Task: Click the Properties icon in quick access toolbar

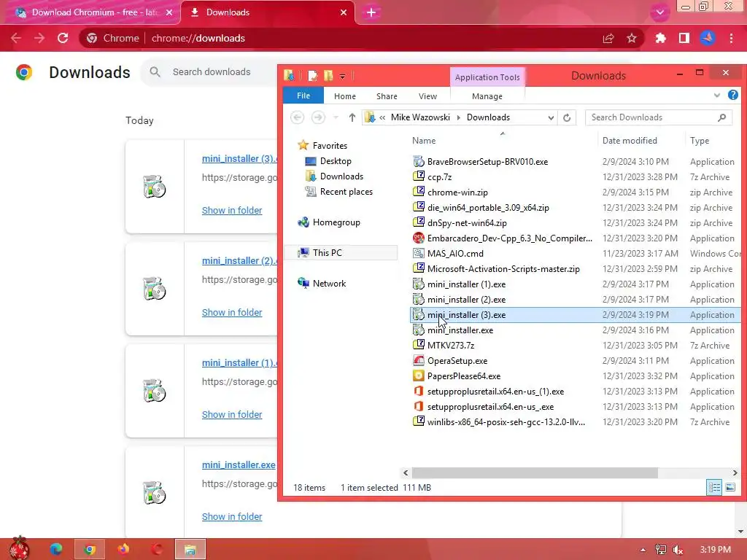Action: click(x=312, y=76)
